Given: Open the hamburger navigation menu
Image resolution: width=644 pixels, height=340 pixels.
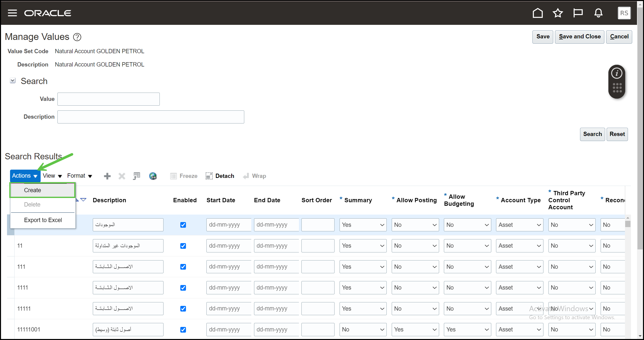Looking at the screenshot, I should pos(12,13).
